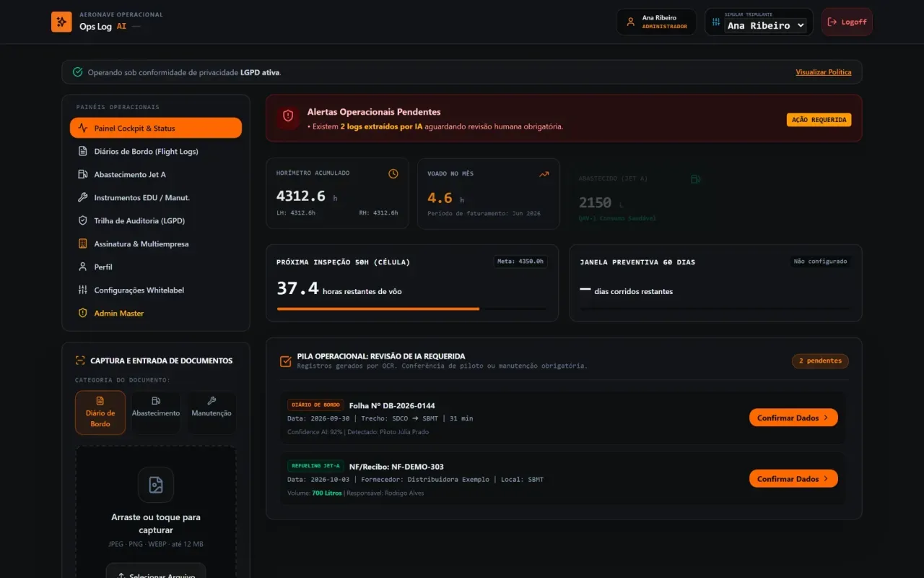924x578 pixels.
Task: Click the Não configurado label
Action: click(x=820, y=261)
